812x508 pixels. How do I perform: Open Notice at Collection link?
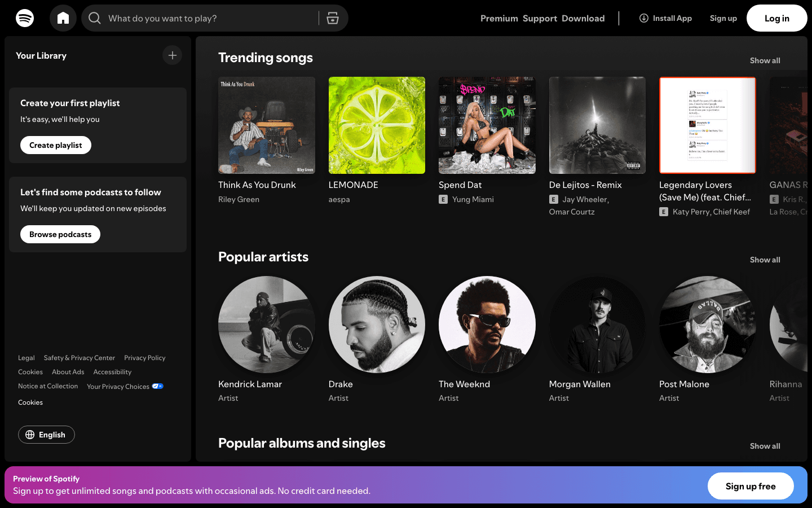(x=48, y=386)
